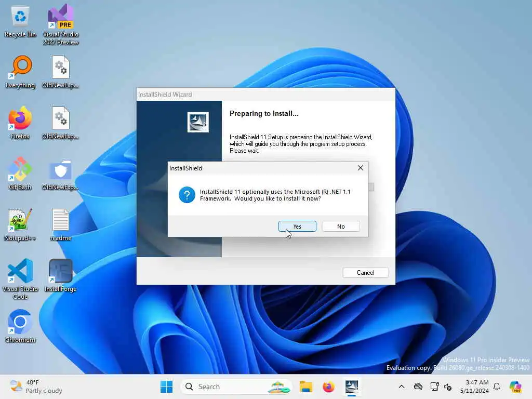This screenshot has height=399, width=532.
Task: Select the OldNewExp shield icon beside Git Bash
Action: (61, 174)
